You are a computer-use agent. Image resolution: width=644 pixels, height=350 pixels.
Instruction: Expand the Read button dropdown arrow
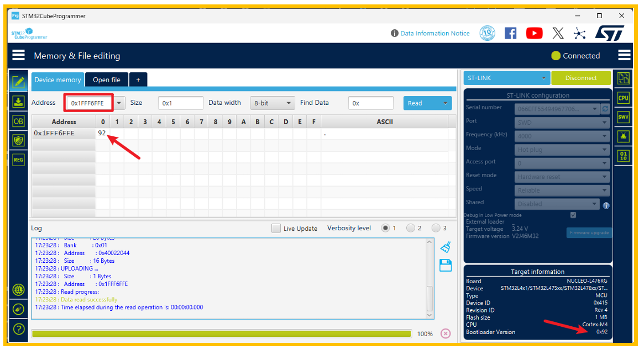pyautogui.click(x=445, y=103)
